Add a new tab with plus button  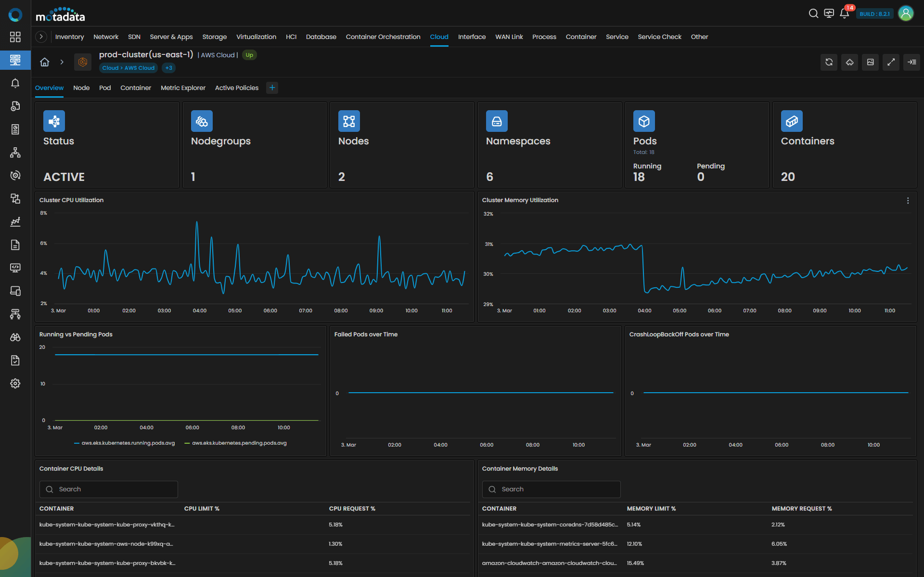coord(272,88)
